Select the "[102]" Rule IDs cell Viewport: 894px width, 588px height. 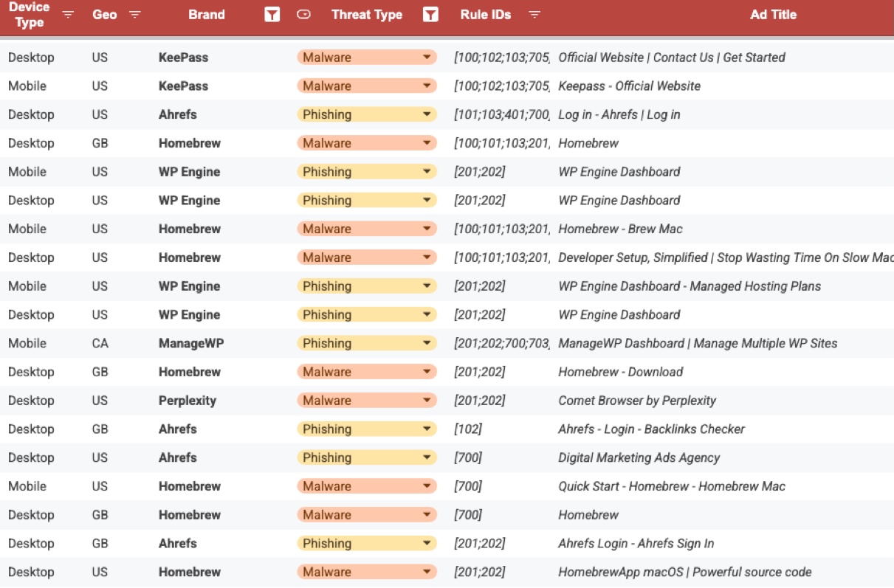[x=468, y=429]
